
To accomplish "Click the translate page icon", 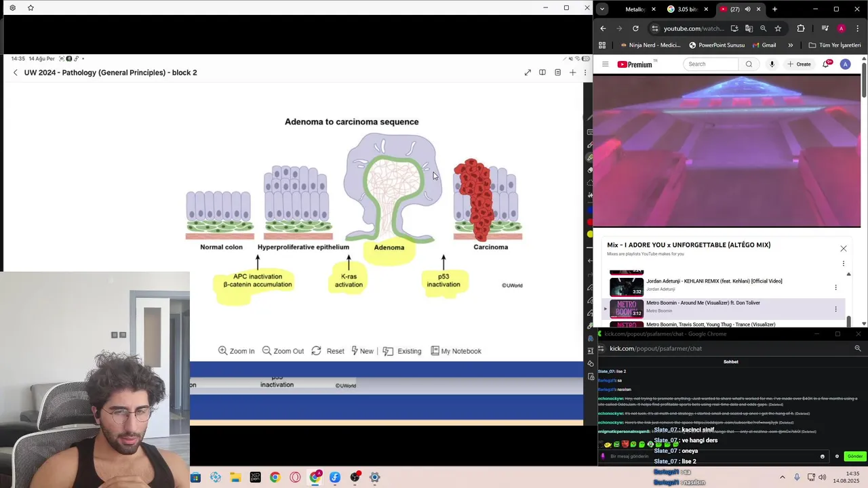I will [x=749, y=28].
